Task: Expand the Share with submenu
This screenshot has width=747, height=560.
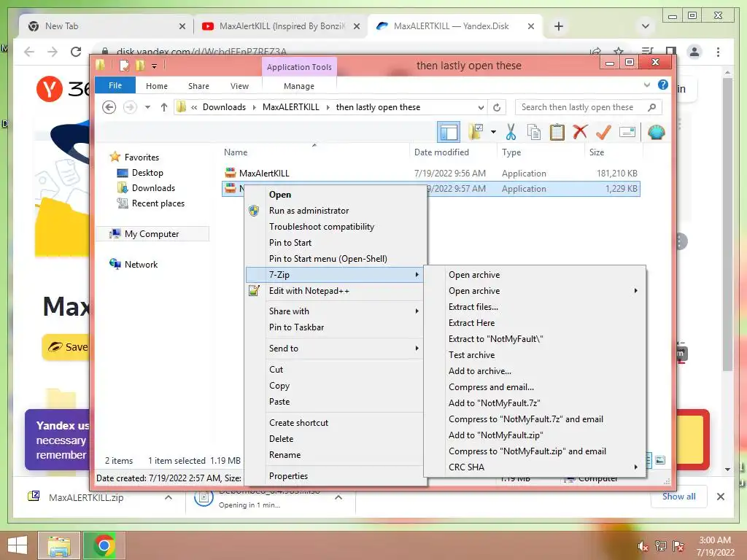Action: [x=417, y=311]
